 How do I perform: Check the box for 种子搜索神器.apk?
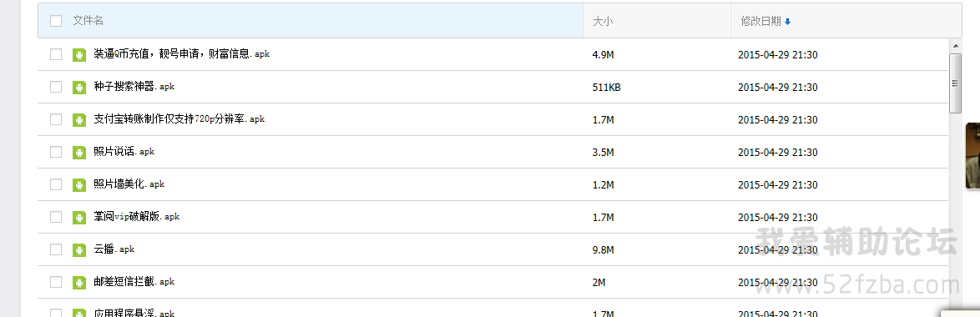(x=56, y=87)
